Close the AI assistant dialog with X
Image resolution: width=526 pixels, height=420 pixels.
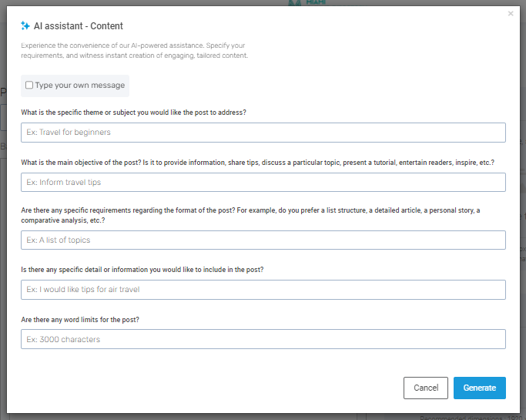pyautogui.click(x=511, y=14)
